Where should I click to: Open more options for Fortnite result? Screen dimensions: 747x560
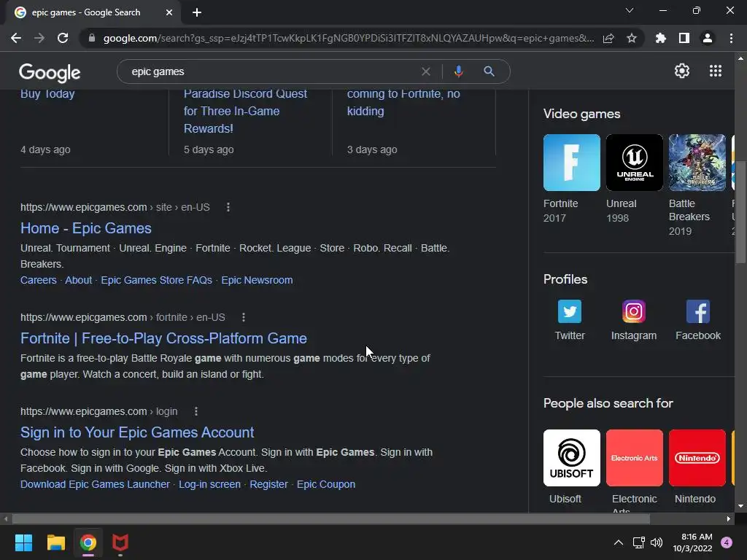coord(244,317)
